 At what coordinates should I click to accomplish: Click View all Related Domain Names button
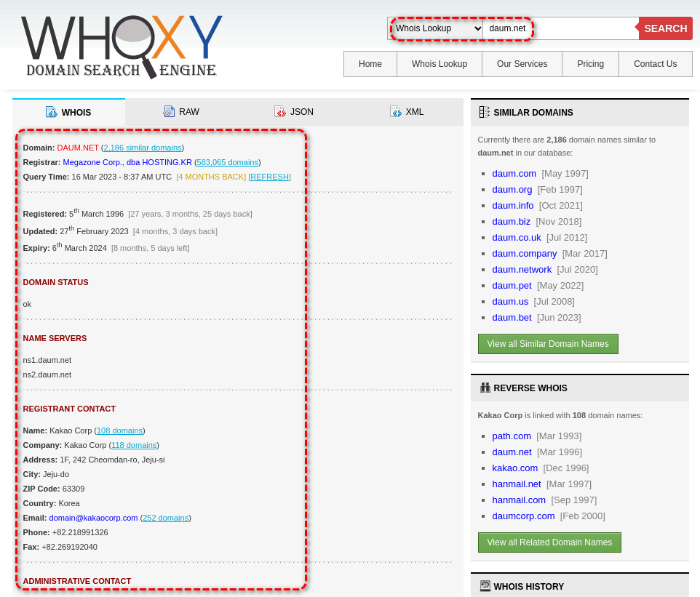click(x=549, y=542)
